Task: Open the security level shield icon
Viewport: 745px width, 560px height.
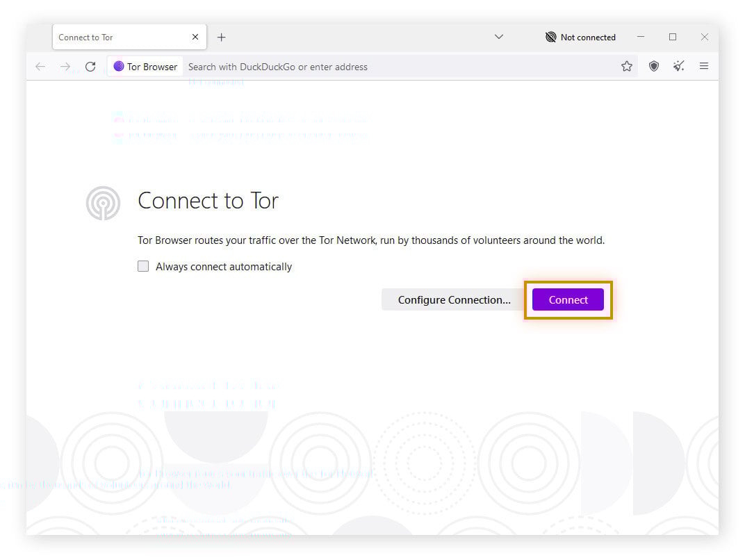Action: coord(653,65)
